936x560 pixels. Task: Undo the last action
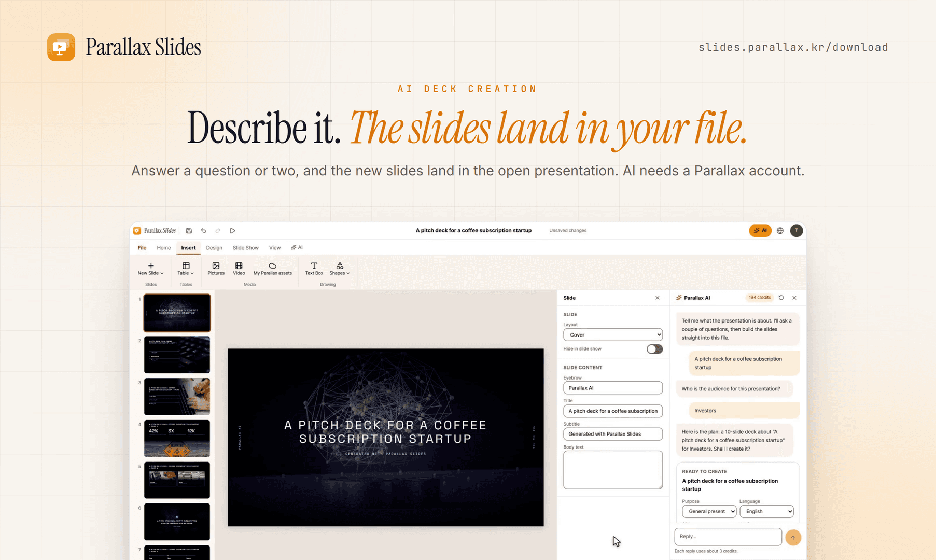coord(203,231)
